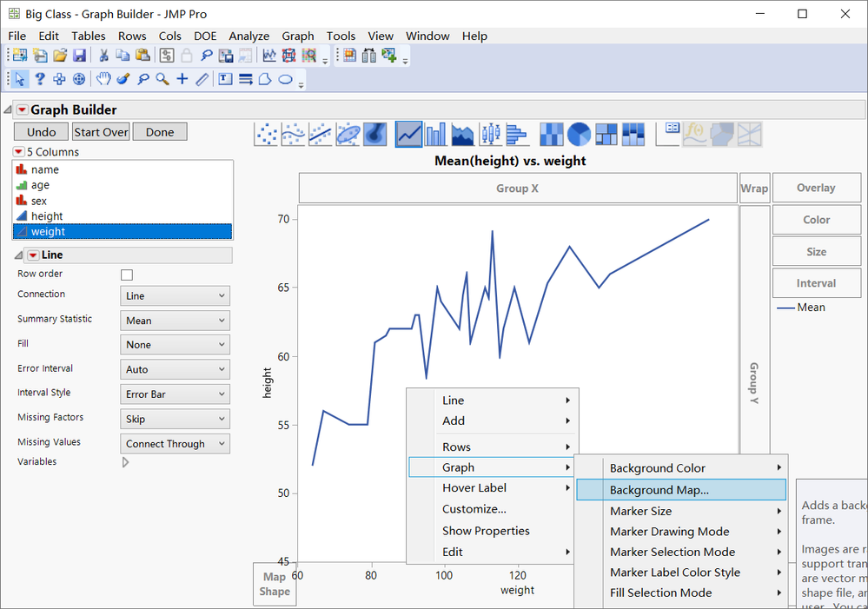Select the Grabber hand tool
Screen dimensions: 868x609
point(103,79)
